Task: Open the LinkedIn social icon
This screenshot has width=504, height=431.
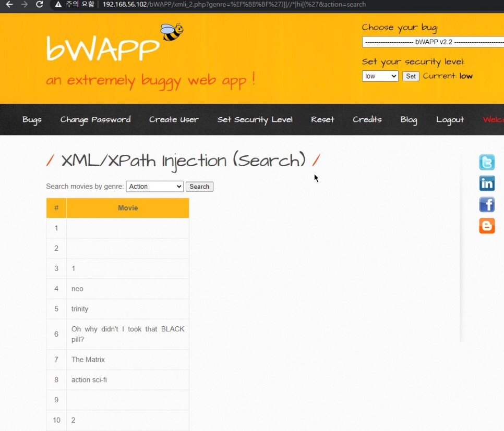Action: pos(487,183)
